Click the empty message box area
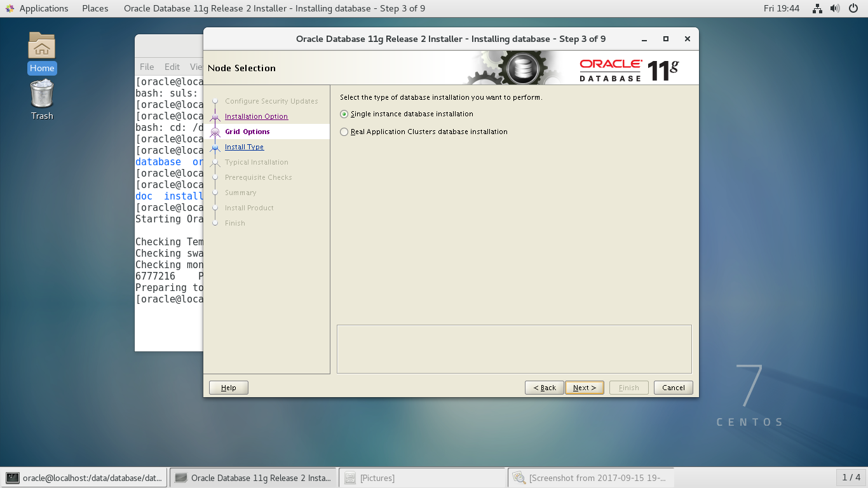This screenshot has height=488, width=868. pyautogui.click(x=514, y=349)
